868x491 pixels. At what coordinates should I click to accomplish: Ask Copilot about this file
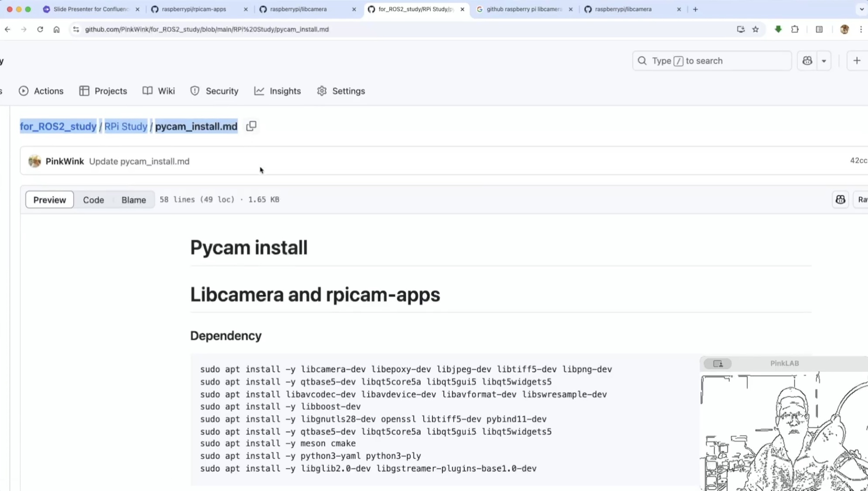pos(840,199)
